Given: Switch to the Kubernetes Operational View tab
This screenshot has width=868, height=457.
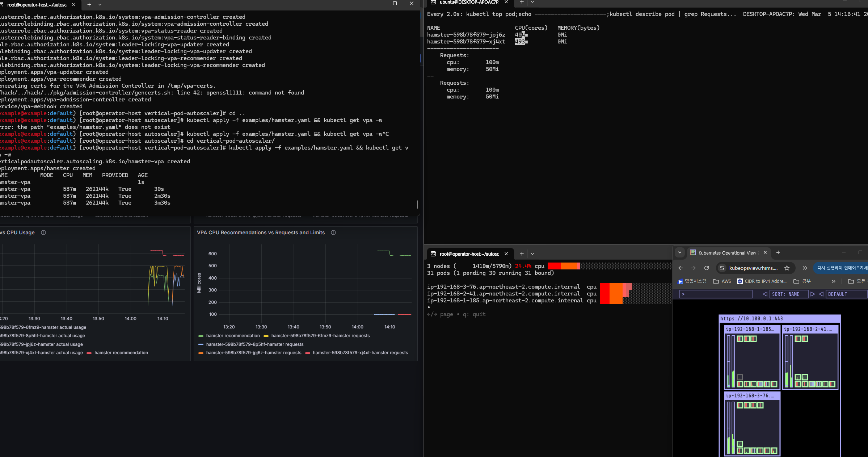Looking at the screenshot, I should tap(727, 253).
